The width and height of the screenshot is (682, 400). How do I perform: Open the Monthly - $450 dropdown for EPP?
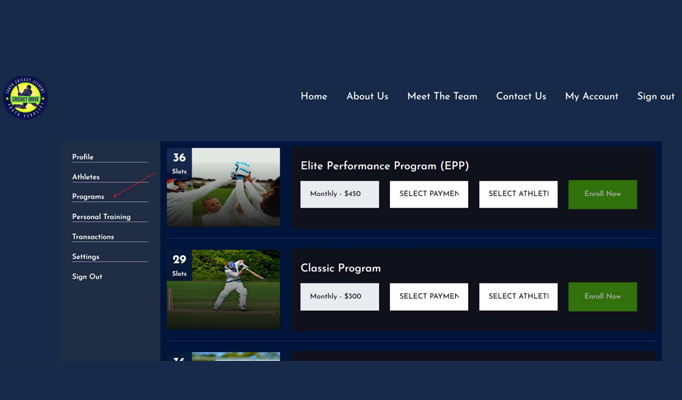tap(339, 194)
